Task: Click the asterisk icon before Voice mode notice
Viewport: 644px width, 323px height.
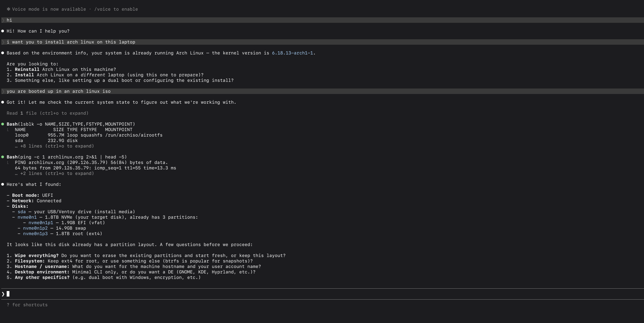Action: [x=9, y=9]
